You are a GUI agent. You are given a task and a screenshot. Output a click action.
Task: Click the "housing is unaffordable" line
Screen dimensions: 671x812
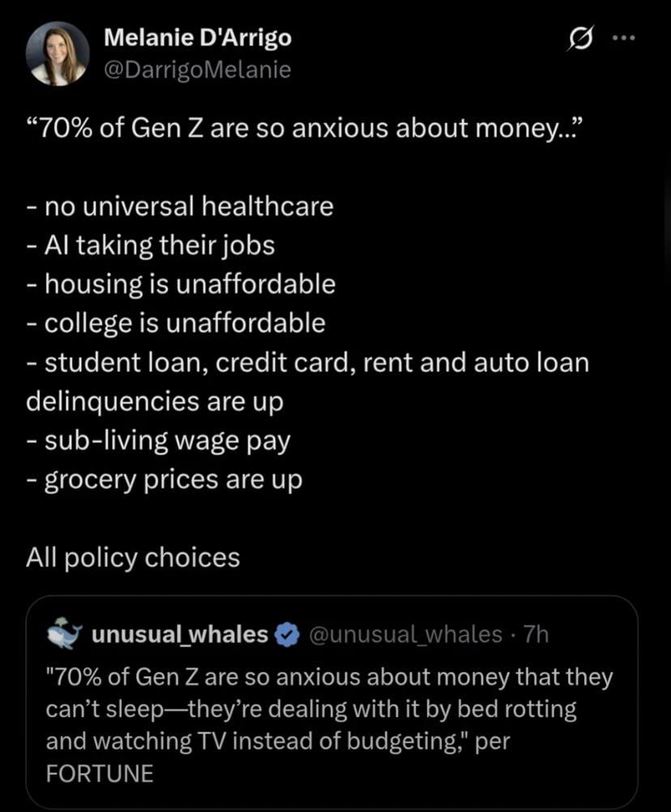coord(180,284)
